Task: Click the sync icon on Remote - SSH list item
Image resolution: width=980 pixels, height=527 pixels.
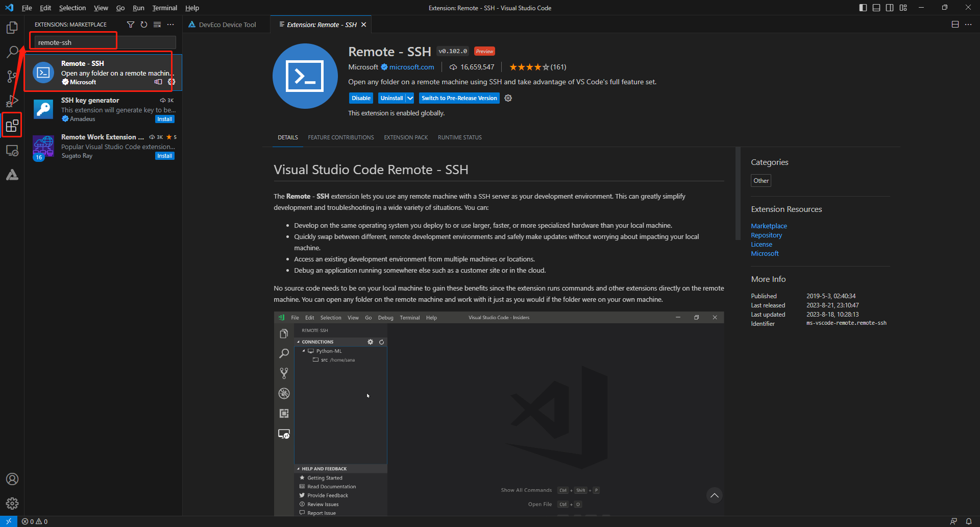Action: pos(158,82)
